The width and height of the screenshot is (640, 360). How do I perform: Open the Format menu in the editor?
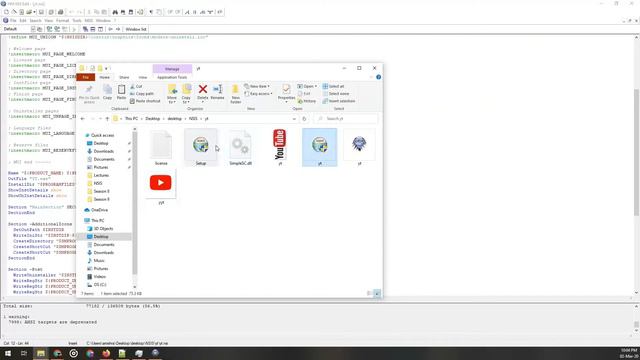[62, 20]
